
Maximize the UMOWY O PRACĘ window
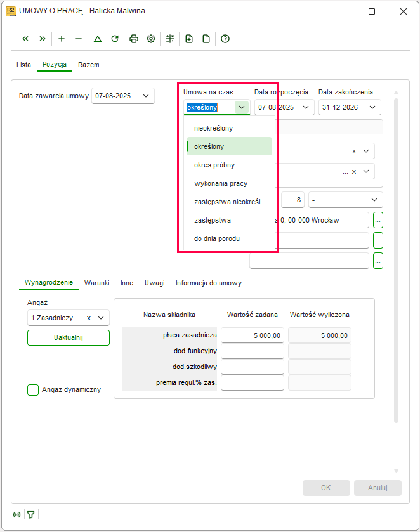(x=372, y=11)
